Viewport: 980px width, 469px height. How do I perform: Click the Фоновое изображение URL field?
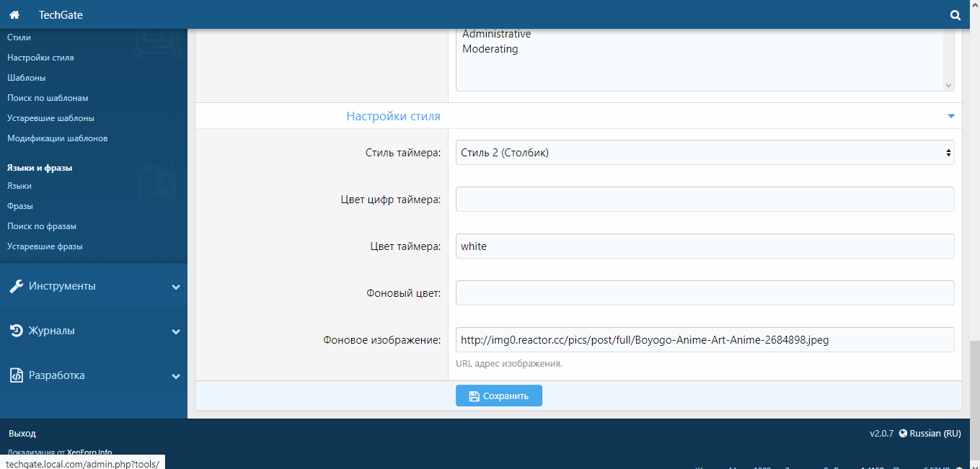coord(705,339)
